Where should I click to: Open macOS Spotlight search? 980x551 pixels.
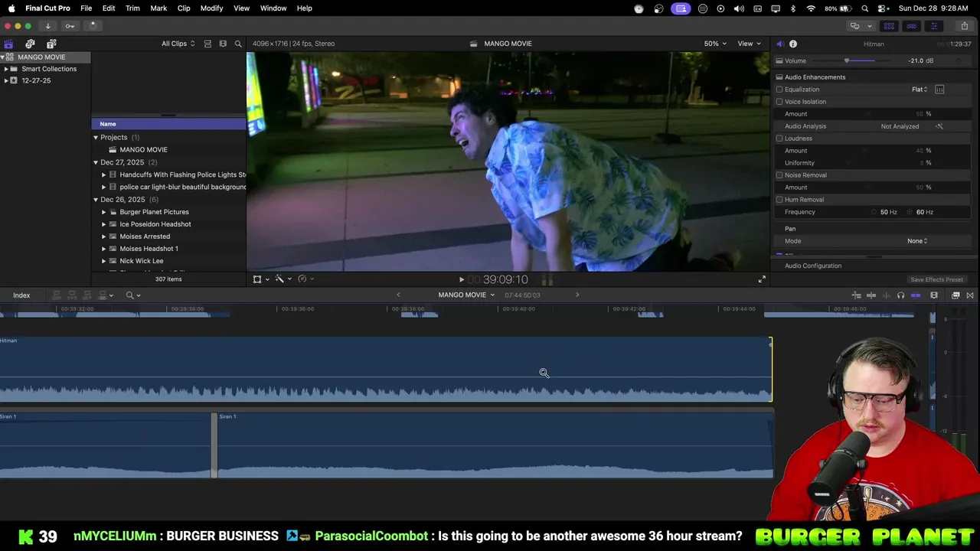pyautogui.click(x=864, y=8)
